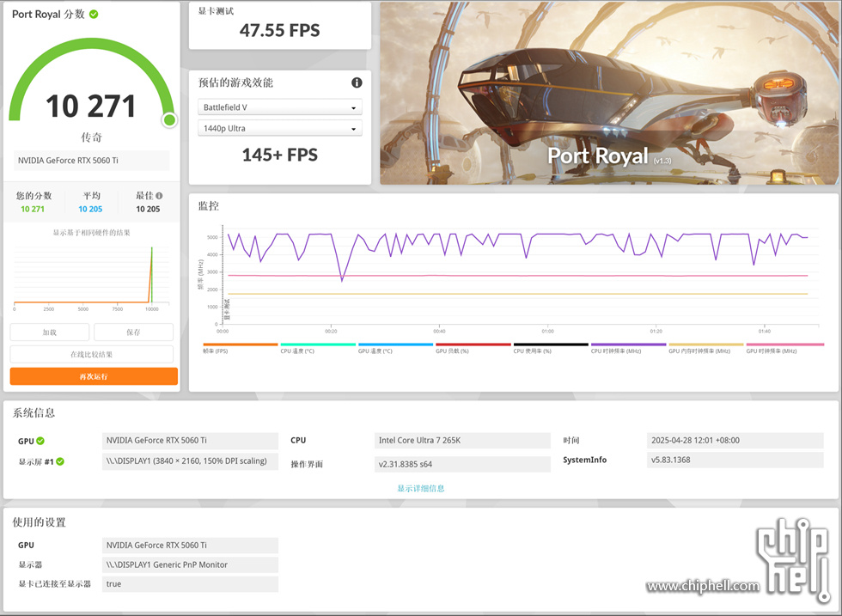Click the green check icon beside GPU in 系统信息
The image size is (842, 616).
40,441
